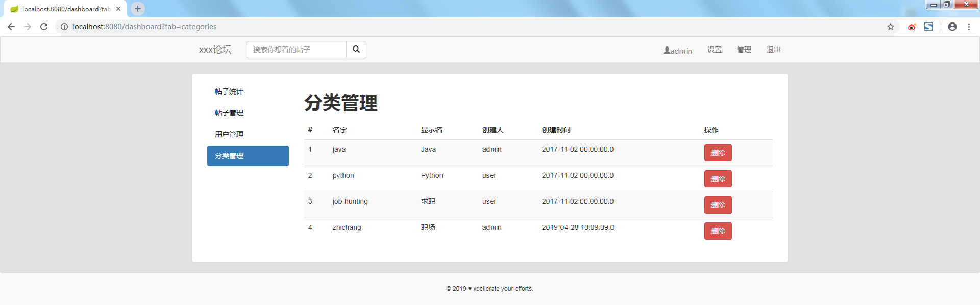
Task: Click display name Java
Action: [428, 149]
